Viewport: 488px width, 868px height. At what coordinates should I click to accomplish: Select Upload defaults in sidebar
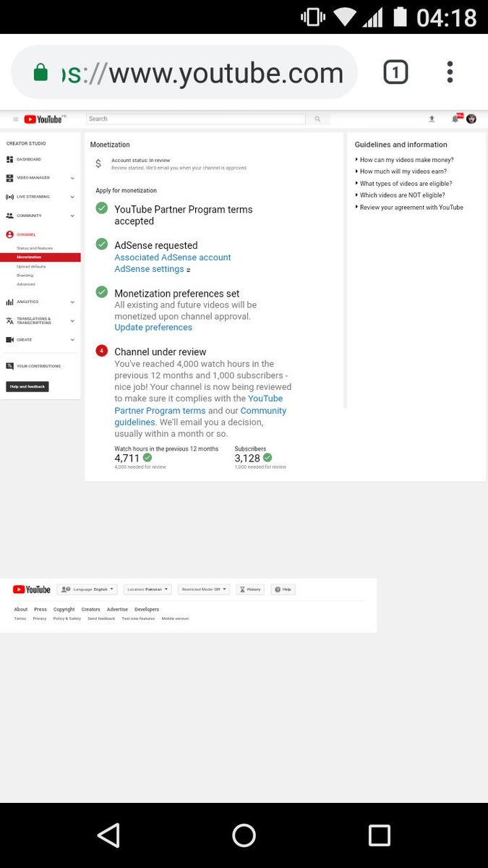click(x=31, y=266)
